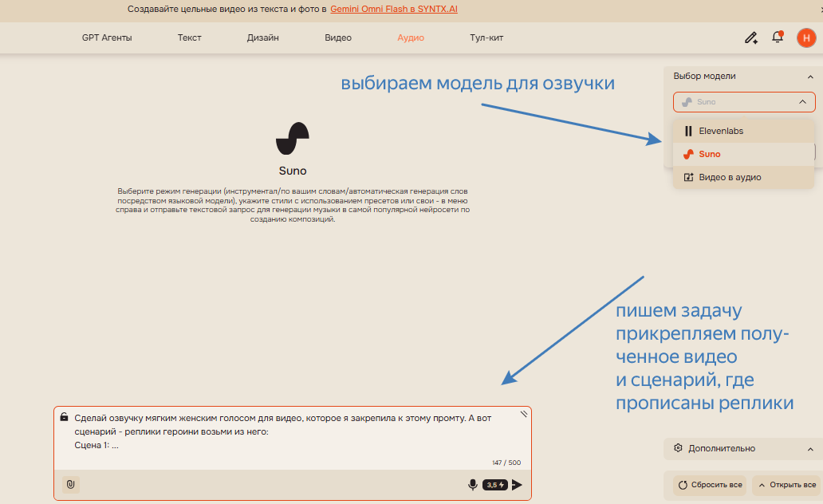
Task: Click the 147 / 500 character counter
Action: (x=506, y=463)
